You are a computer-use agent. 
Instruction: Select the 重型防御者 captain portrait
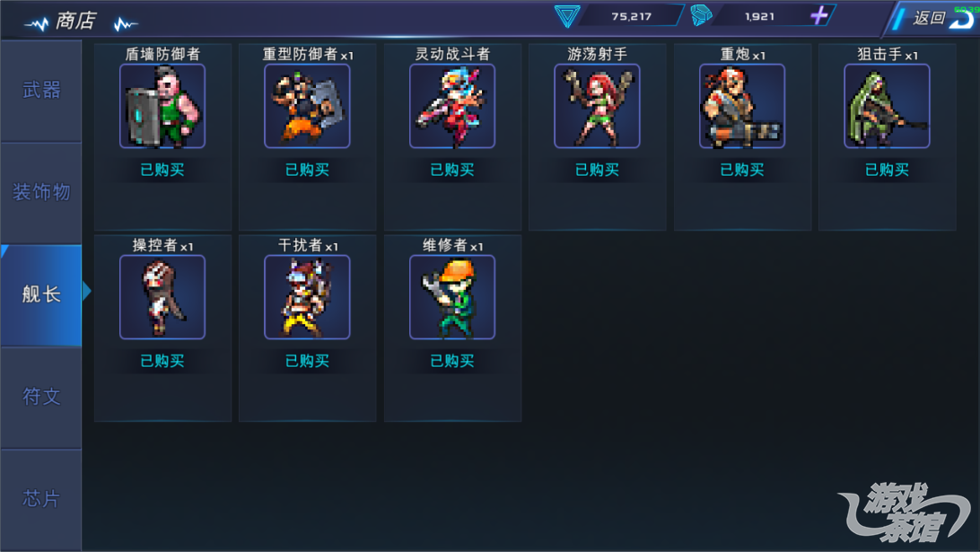[x=308, y=106]
